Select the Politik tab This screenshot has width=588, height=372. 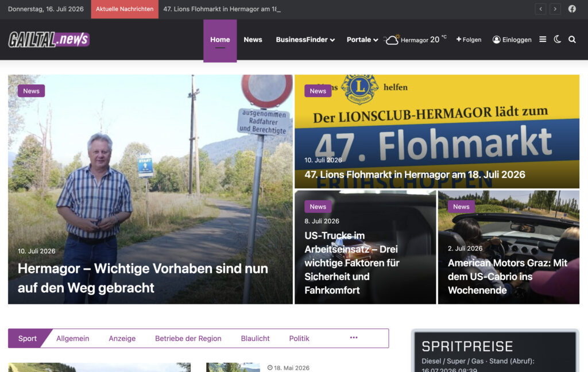click(299, 338)
